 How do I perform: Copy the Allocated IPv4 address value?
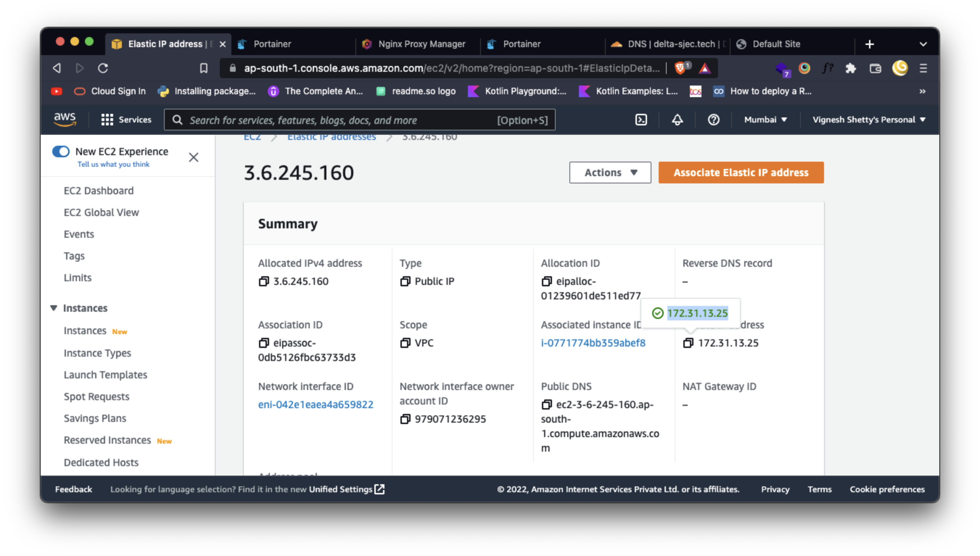(x=264, y=281)
